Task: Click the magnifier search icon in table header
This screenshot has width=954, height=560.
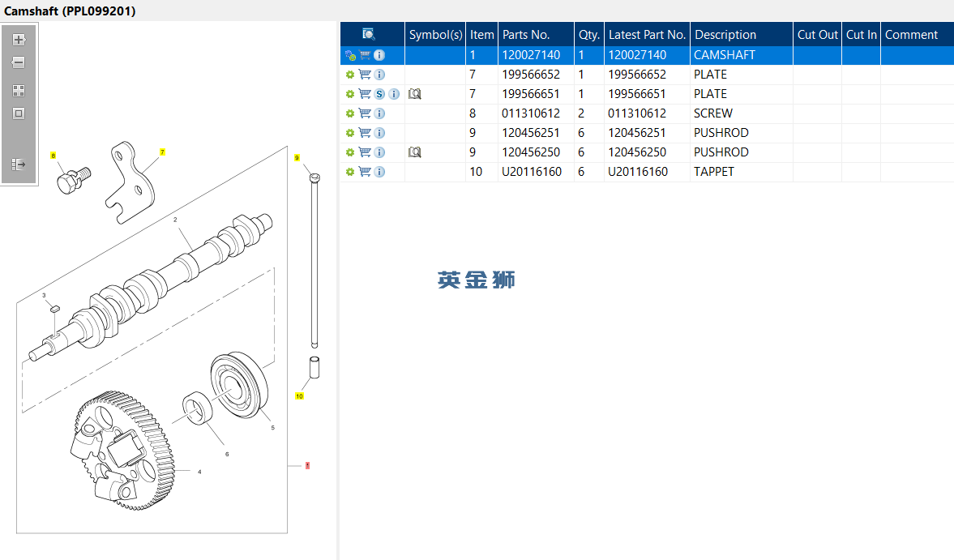Action: pyautogui.click(x=369, y=34)
